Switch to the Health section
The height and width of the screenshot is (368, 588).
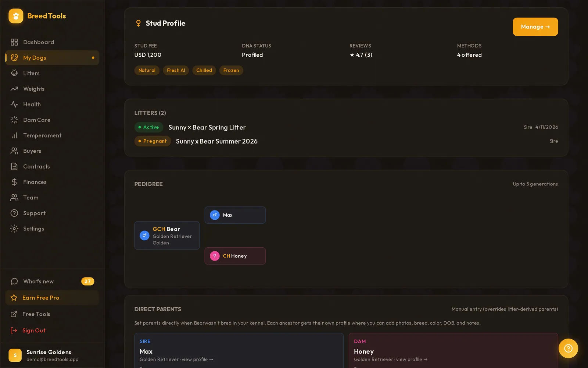52,104
